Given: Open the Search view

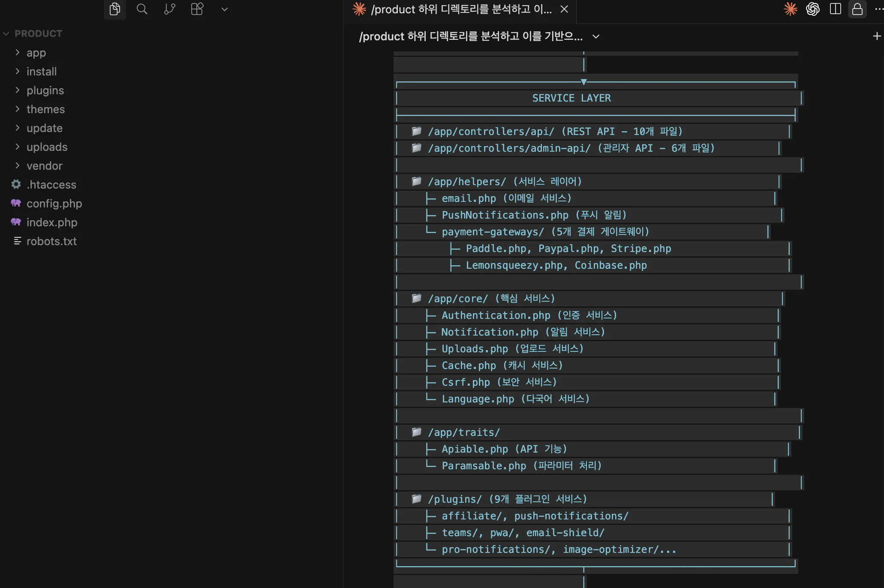Looking at the screenshot, I should click(142, 9).
